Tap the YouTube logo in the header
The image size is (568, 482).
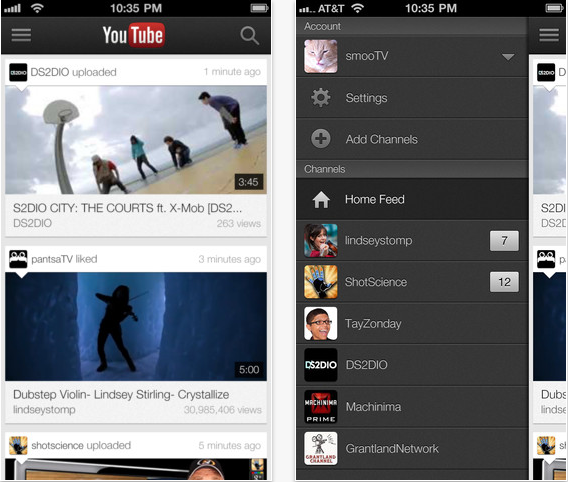click(134, 35)
